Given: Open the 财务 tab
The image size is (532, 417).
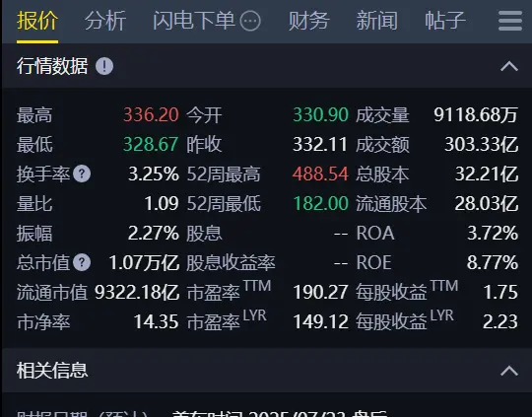Looking at the screenshot, I should point(308,21).
